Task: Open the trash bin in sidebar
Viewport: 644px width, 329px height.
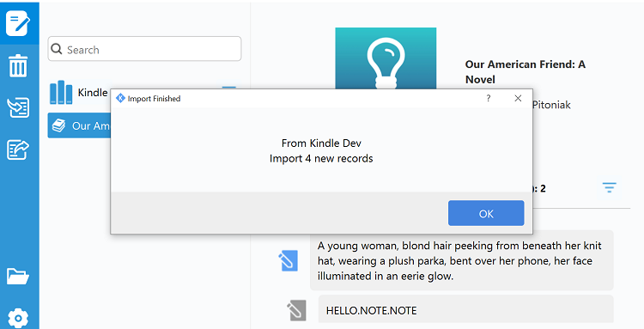Action: [18, 66]
